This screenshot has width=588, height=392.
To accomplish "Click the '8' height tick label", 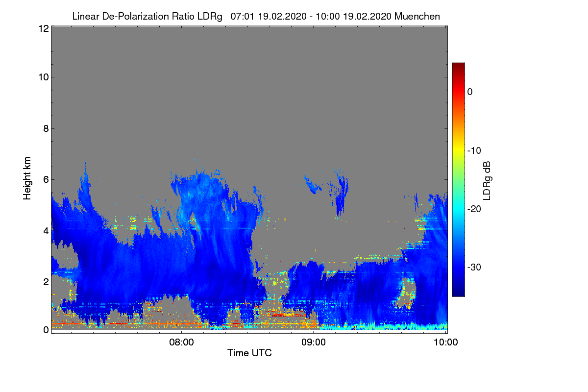I will tap(45, 128).
